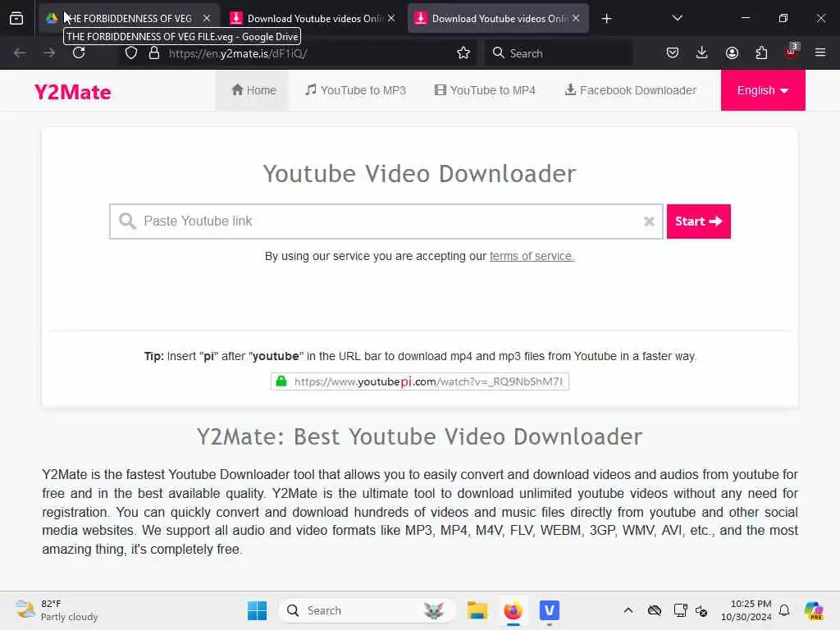Screen dimensions: 840x630
Task: Open the Firefox application menu
Action: 820,53
